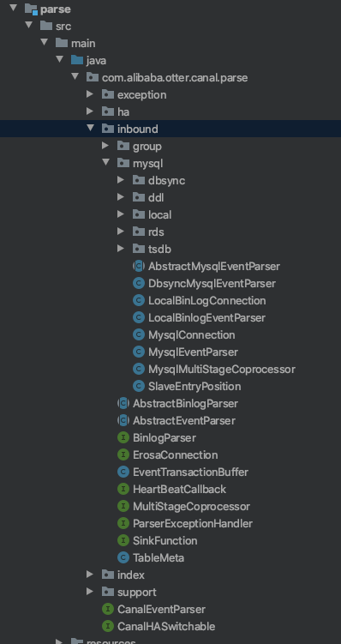Select the com.alibaba.otter.canal.parse package
The image size is (341, 644).
pos(175,78)
